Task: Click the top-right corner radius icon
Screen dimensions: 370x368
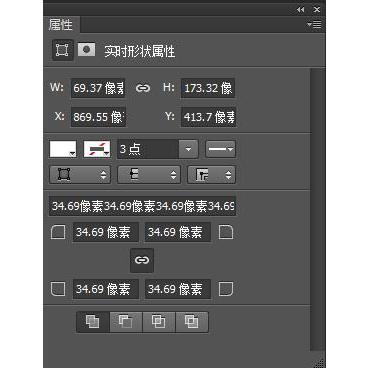Action: point(226,232)
